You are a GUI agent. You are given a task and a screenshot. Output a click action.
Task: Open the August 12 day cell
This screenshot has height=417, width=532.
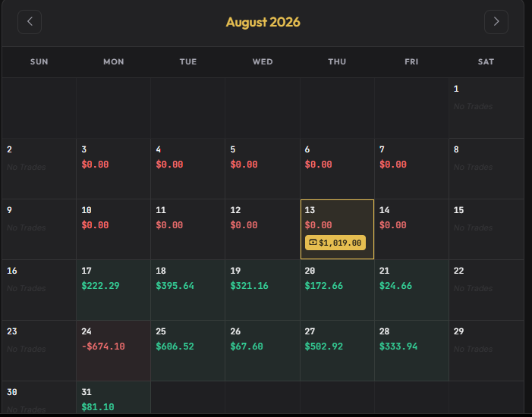[263, 230]
